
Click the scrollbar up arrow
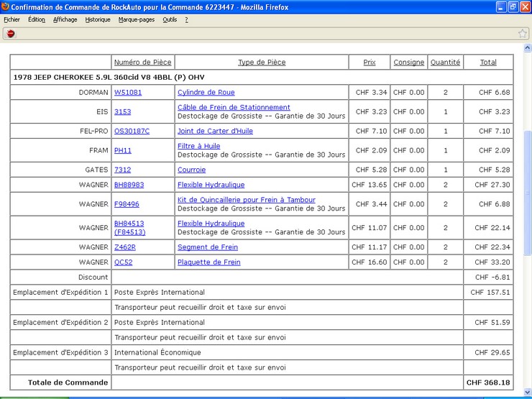tap(527, 48)
